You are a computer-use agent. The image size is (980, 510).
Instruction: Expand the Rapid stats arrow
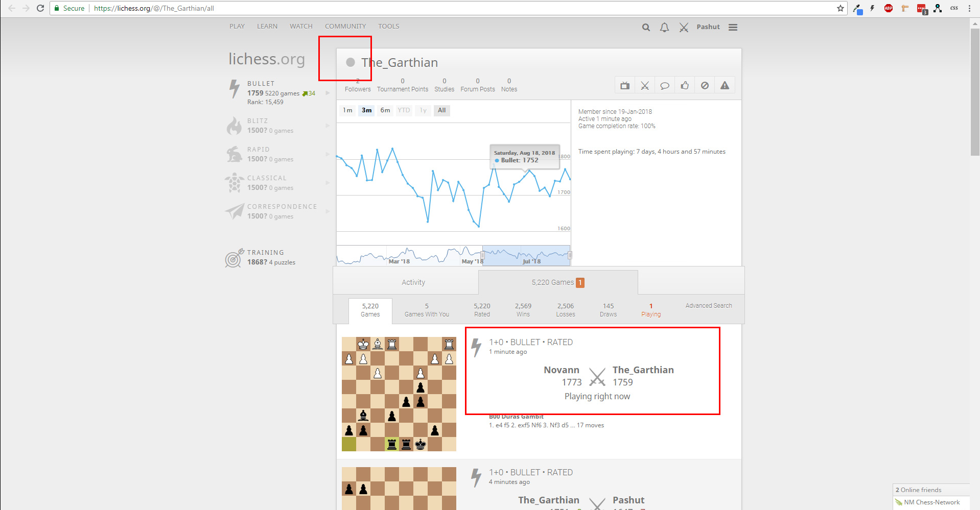click(328, 154)
